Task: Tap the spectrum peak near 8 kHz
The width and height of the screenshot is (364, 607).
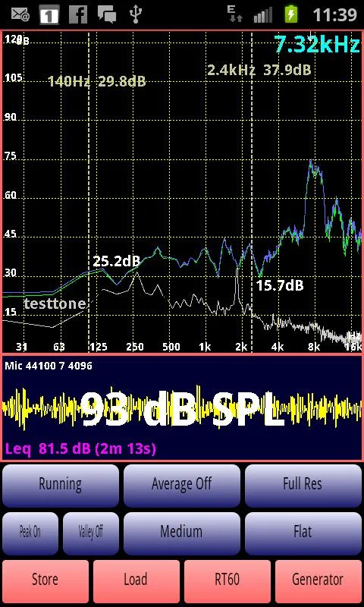Action: 312,165
